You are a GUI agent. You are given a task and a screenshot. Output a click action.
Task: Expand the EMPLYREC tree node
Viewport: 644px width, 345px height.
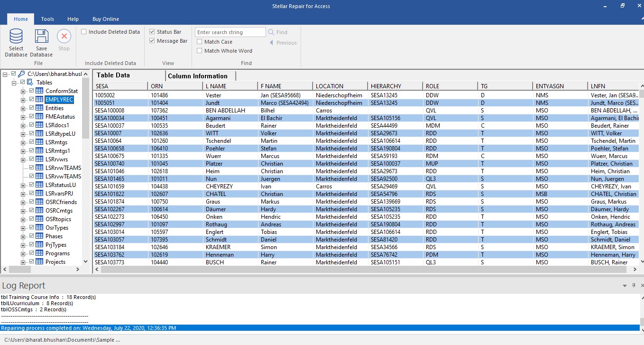point(23,100)
